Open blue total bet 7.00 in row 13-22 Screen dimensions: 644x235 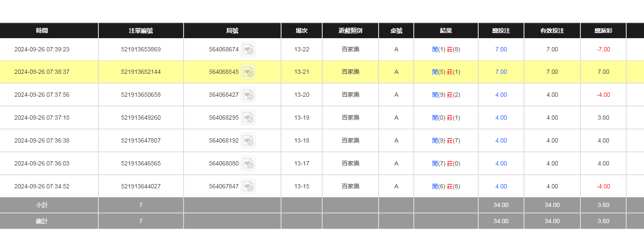pos(501,50)
